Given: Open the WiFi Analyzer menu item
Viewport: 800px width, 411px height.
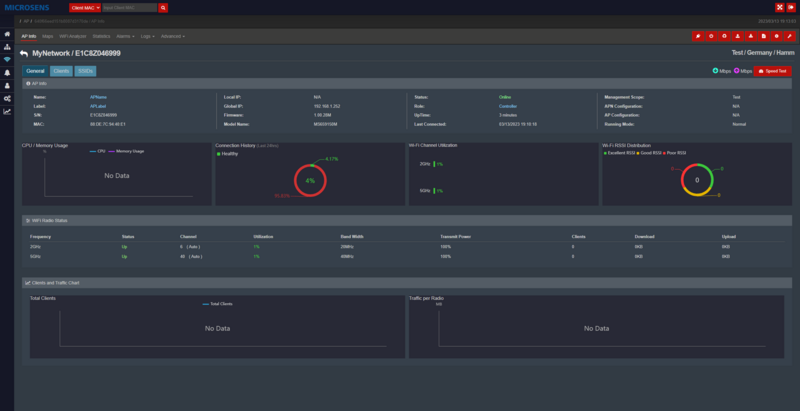Looking at the screenshot, I should click(x=73, y=36).
